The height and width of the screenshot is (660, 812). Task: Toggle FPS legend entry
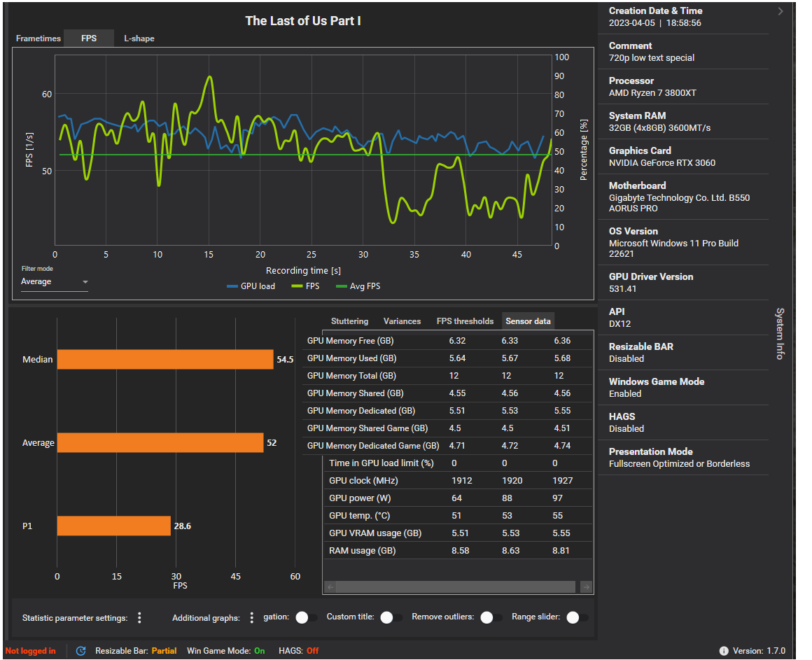(306, 286)
